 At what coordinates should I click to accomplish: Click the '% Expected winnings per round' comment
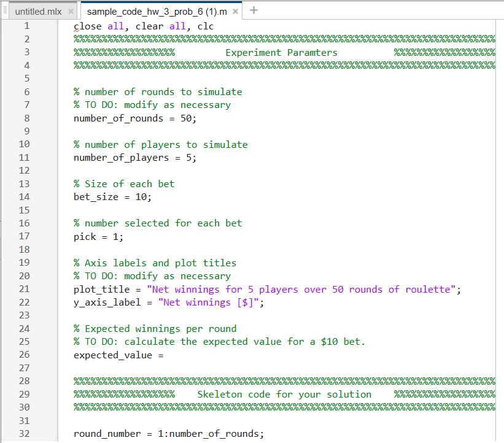pos(155,329)
